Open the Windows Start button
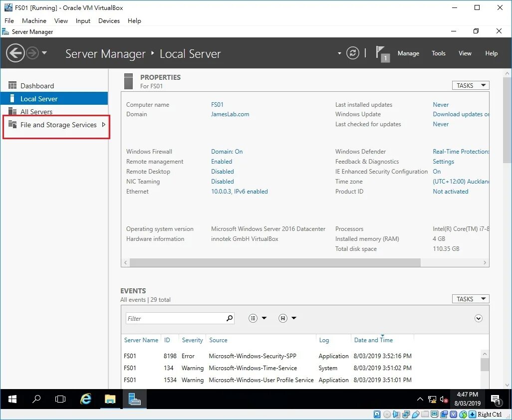The width and height of the screenshot is (512, 420). tap(12, 399)
